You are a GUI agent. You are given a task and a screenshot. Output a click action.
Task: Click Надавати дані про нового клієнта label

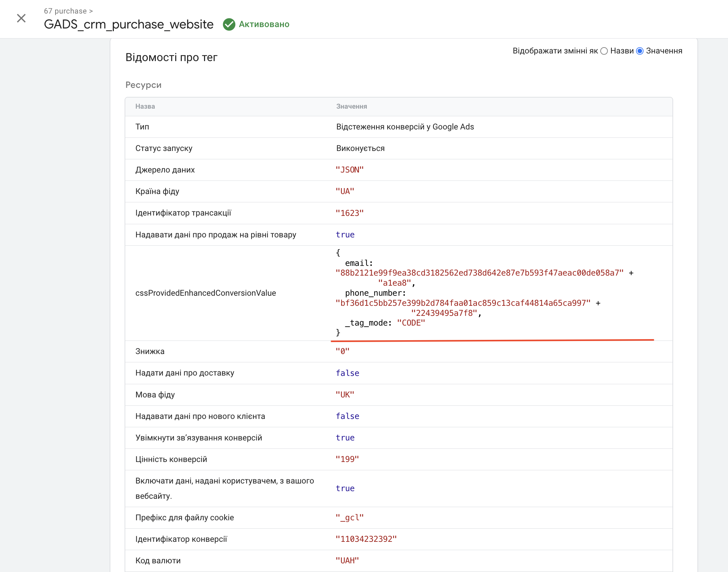pos(200,416)
